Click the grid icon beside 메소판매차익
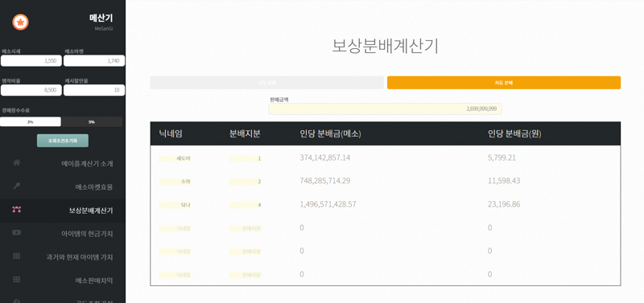Viewport: 644px width, 303px height. pyautogui.click(x=17, y=279)
